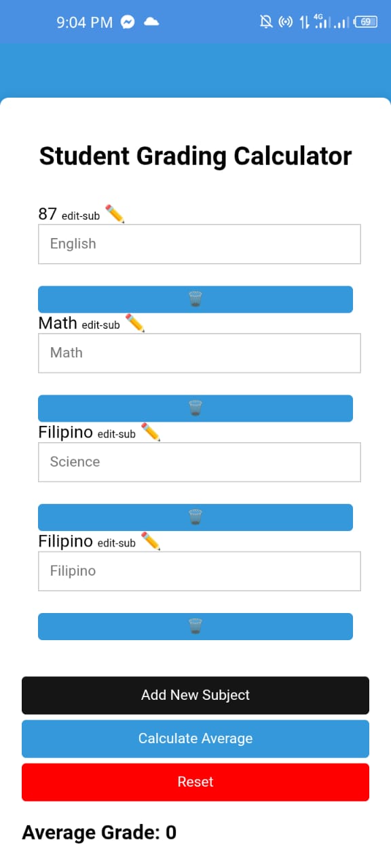
Task: Tap the cloud weather icon in status bar
Action: pos(151,22)
